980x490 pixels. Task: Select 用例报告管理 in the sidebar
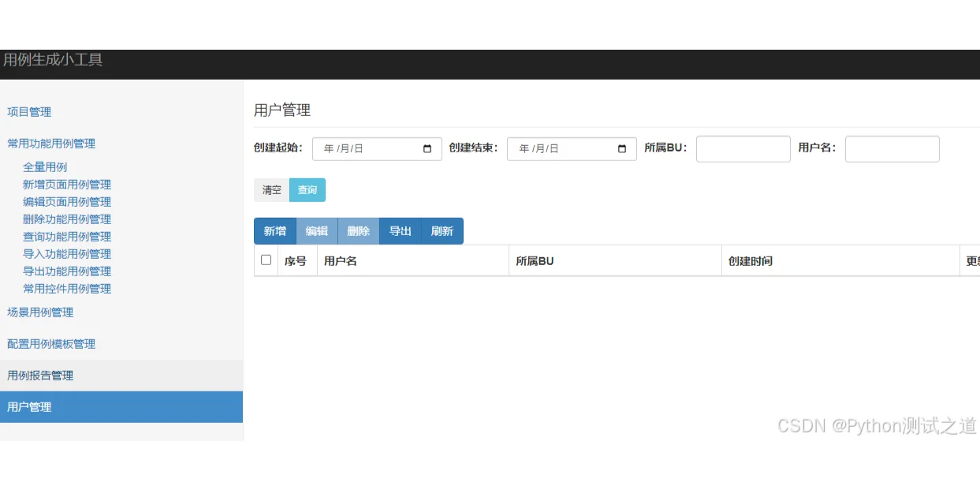(40, 375)
